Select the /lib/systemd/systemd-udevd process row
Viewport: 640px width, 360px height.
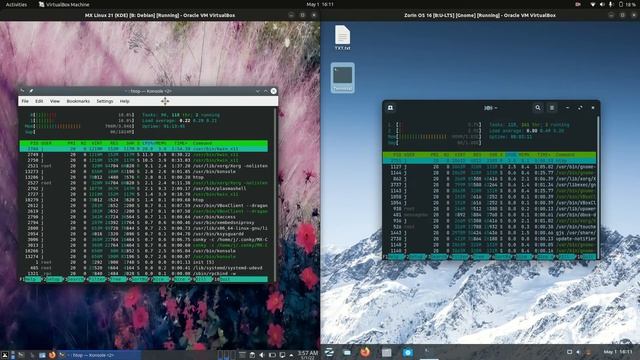tap(144, 268)
